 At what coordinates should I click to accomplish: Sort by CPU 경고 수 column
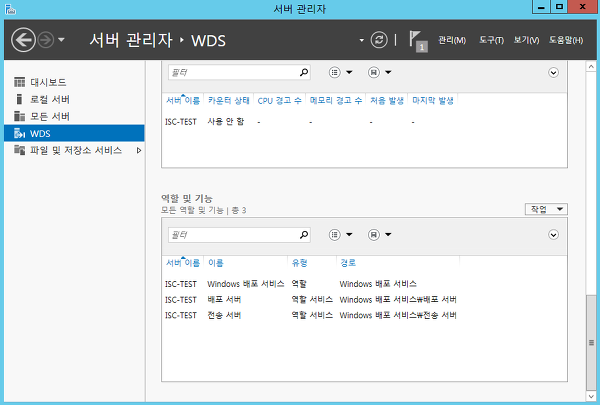pos(279,101)
